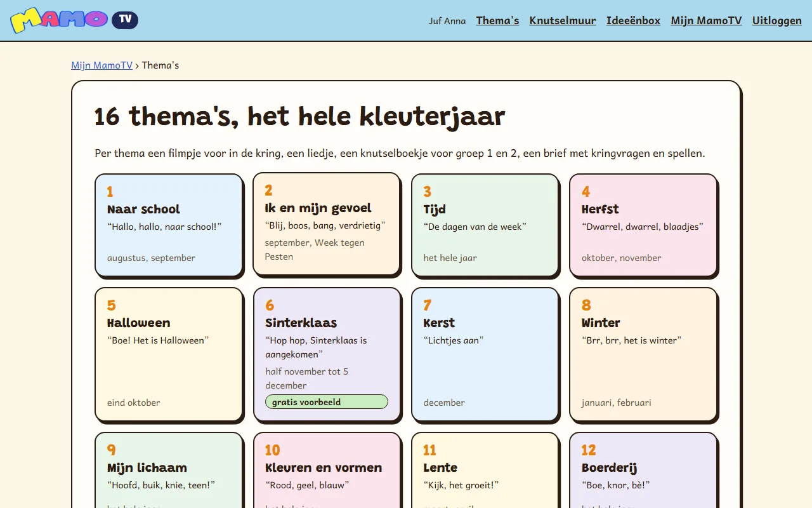Open theme card 4 Herfst
The height and width of the screenshot is (508, 812).
pos(643,225)
